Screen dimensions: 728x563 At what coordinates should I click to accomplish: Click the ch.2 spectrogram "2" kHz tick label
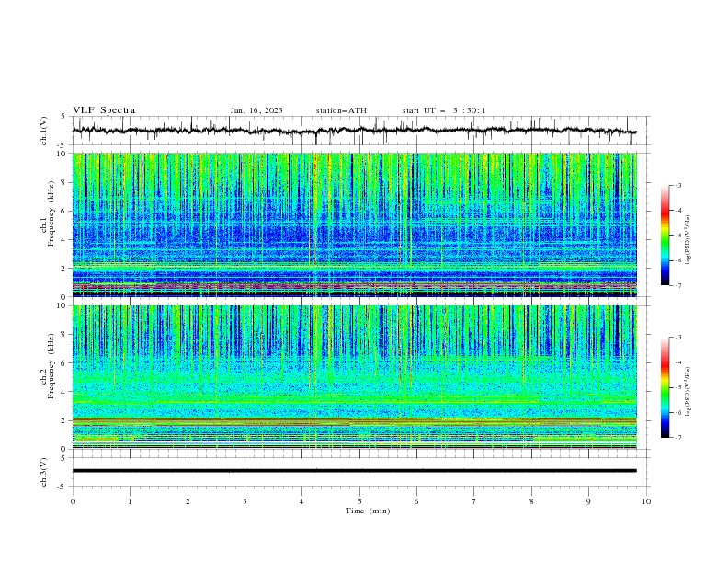(64, 420)
